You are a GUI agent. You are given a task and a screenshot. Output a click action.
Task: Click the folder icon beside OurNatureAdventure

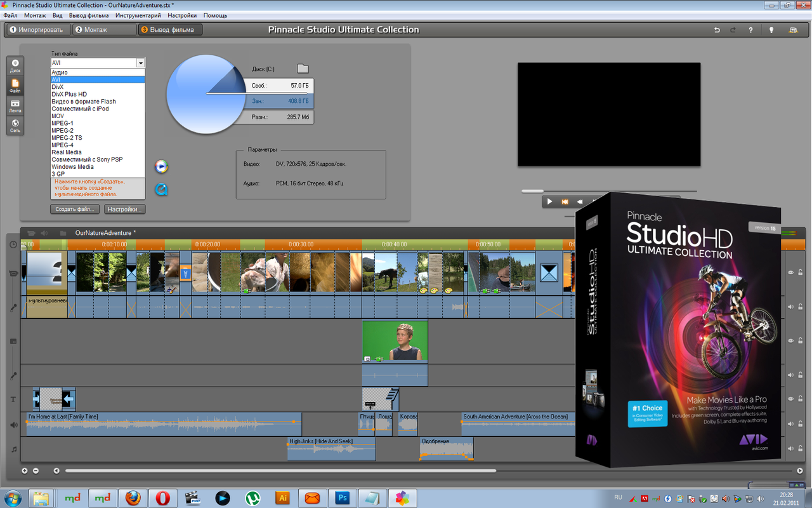coord(63,233)
